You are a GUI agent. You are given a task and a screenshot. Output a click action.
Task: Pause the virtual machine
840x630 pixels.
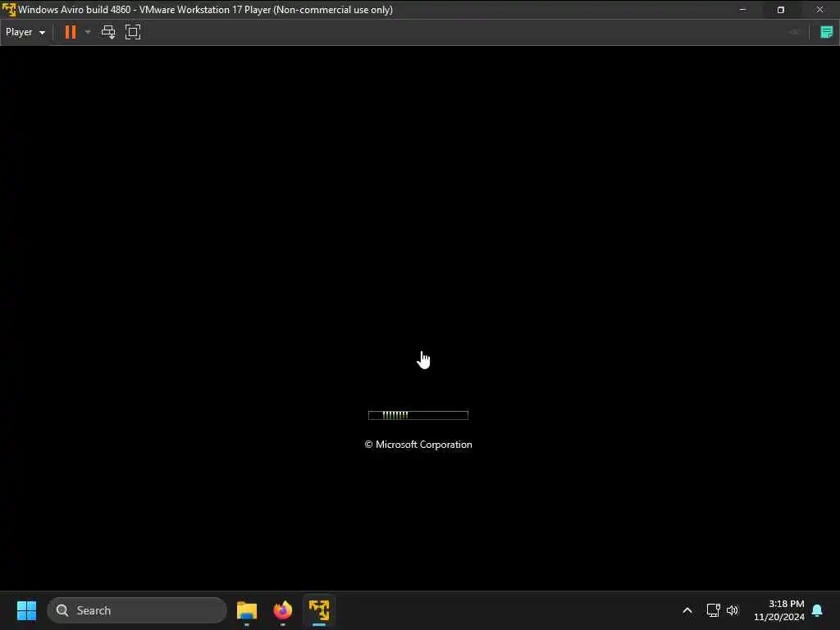point(71,32)
